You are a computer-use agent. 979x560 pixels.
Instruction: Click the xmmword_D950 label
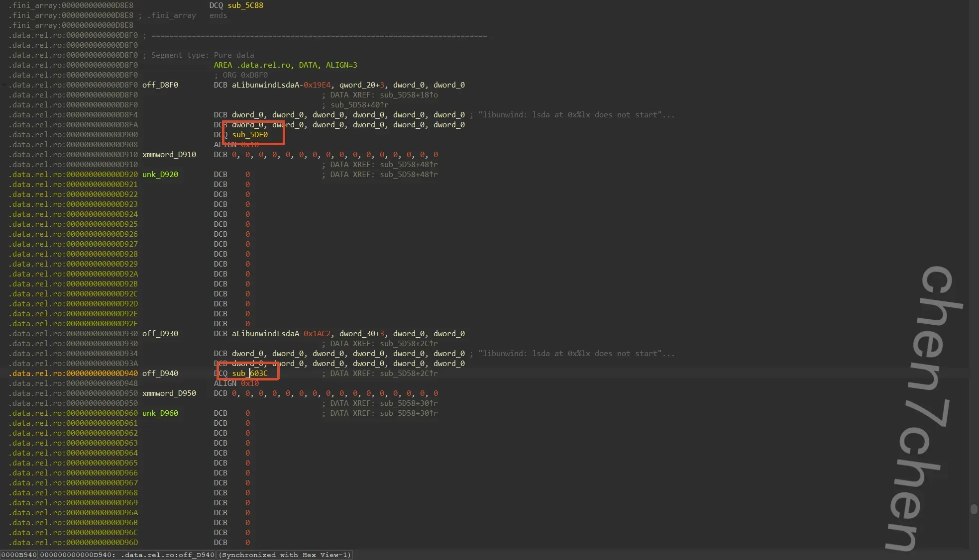pos(169,393)
